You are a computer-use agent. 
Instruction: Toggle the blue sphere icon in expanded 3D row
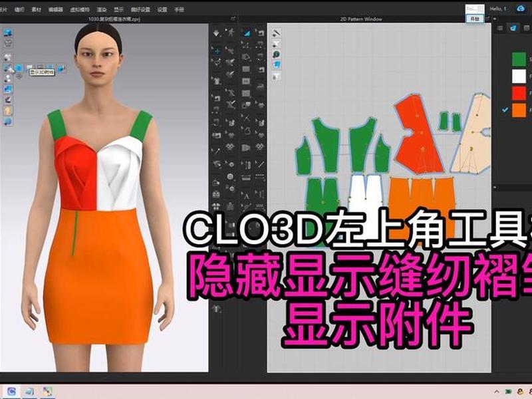[19, 68]
